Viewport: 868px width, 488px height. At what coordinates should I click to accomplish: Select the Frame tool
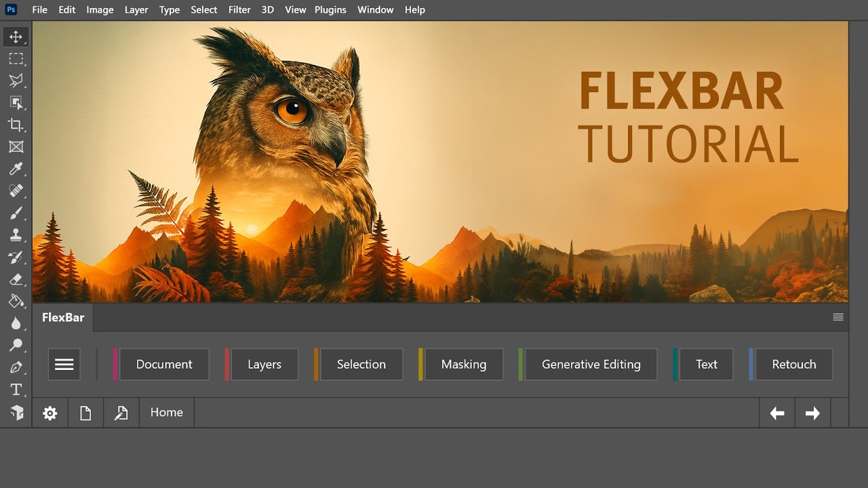[x=16, y=147]
